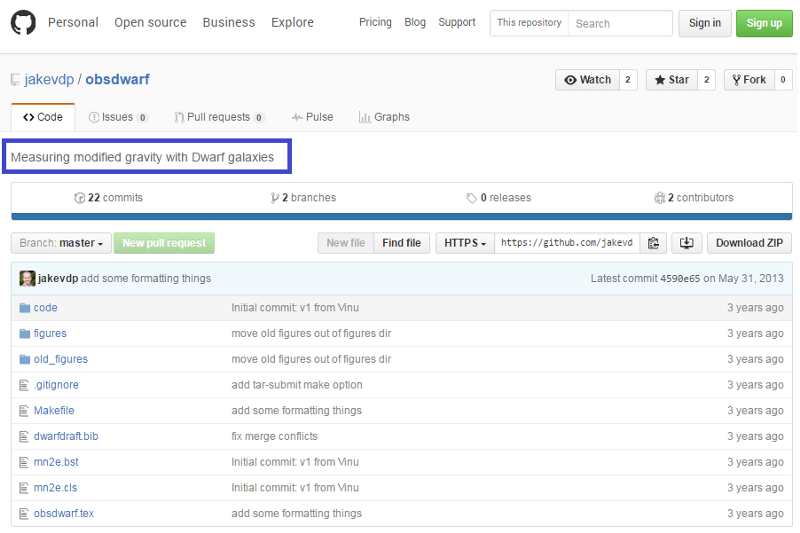View 2 branches

tap(304, 198)
